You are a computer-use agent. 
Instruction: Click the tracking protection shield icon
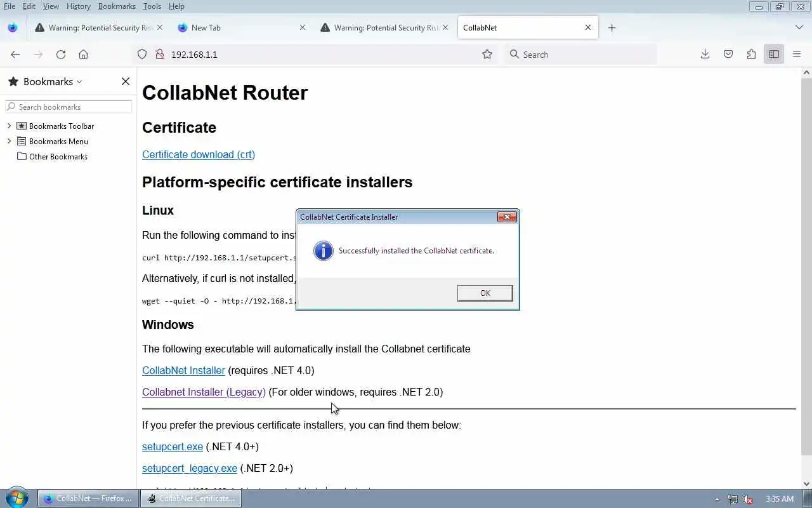point(142,55)
